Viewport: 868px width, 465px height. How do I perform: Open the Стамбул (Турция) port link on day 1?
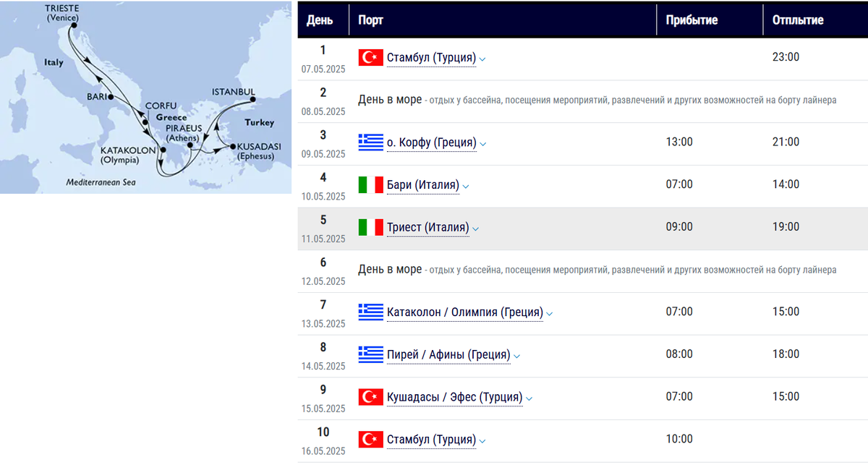[431, 58]
